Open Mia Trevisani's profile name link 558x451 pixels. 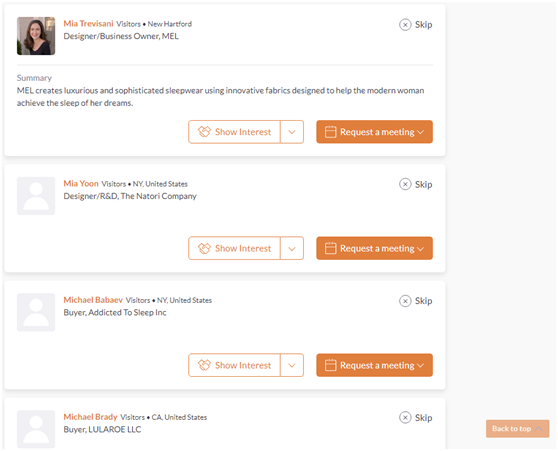88,23
